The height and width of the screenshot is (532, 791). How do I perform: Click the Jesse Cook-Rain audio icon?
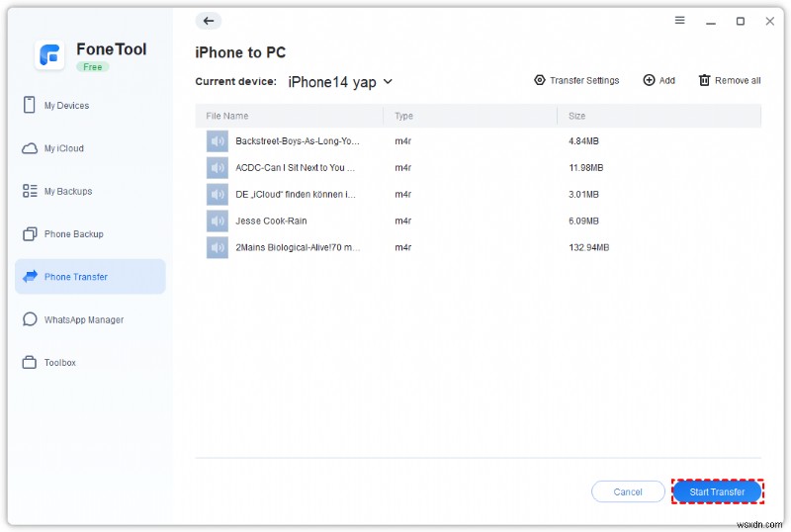coord(217,222)
